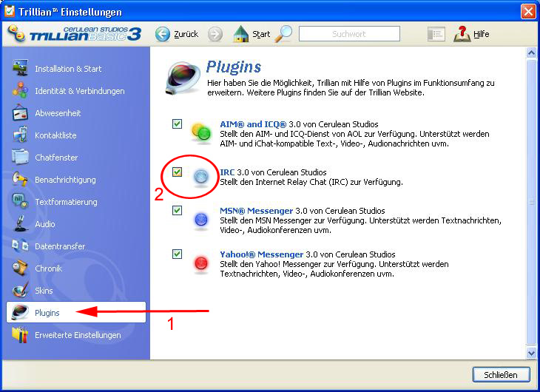Image resolution: width=540 pixels, height=392 pixels.
Task: Click the vertical scrollbar thumb
Action: click(x=531, y=203)
